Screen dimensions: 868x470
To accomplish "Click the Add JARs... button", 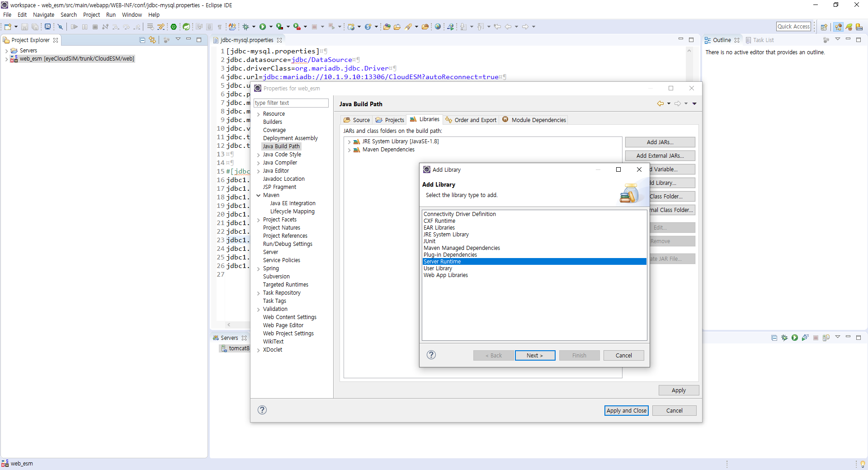I will pyautogui.click(x=660, y=142).
